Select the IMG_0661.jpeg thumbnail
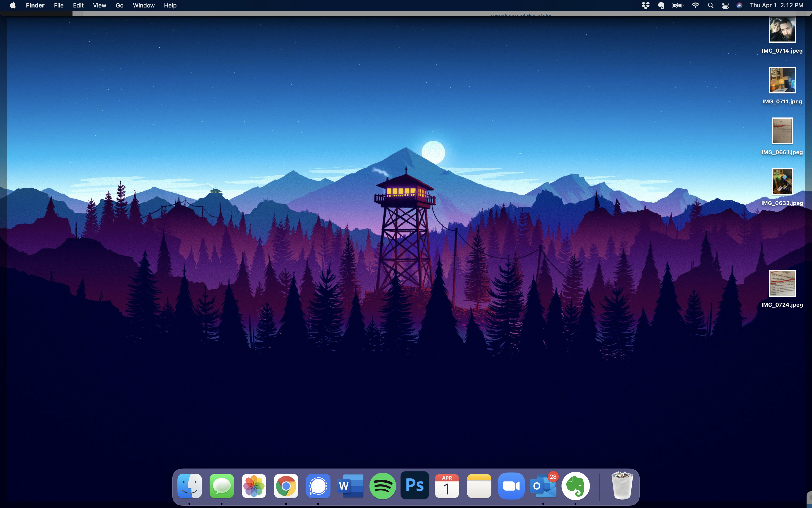Image resolution: width=812 pixels, height=508 pixels. click(782, 131)
